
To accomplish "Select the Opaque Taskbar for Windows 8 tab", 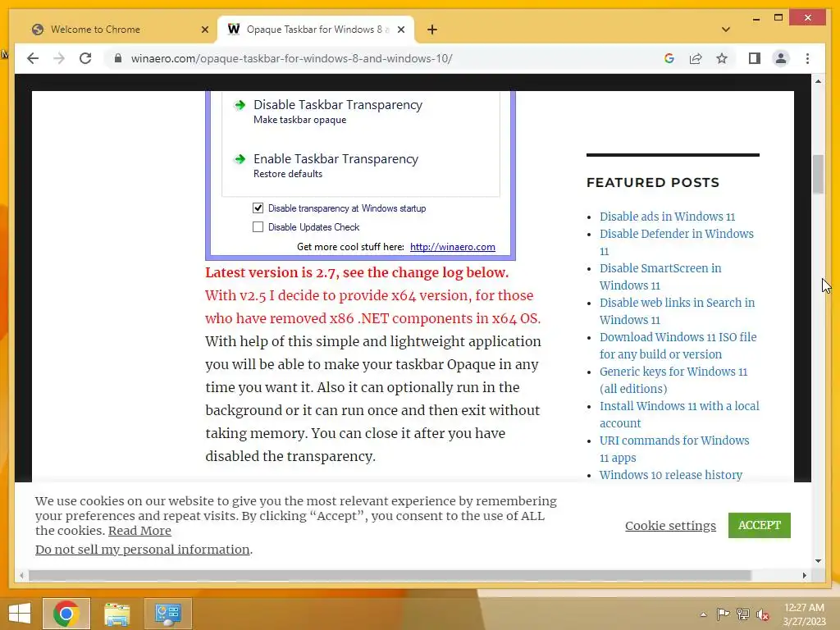I will coord(315,30).
